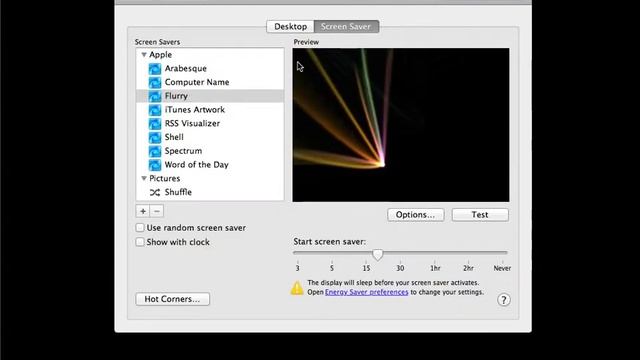The image size is (640, 360).
Task: Add a screen saver with plus button
Action: pyautogui.click(x=143, y=211)
